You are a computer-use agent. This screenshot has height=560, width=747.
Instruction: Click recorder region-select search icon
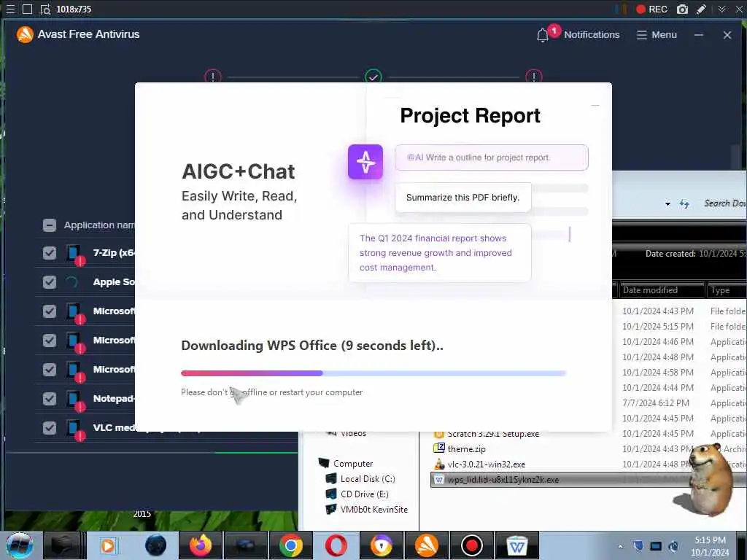45,9
